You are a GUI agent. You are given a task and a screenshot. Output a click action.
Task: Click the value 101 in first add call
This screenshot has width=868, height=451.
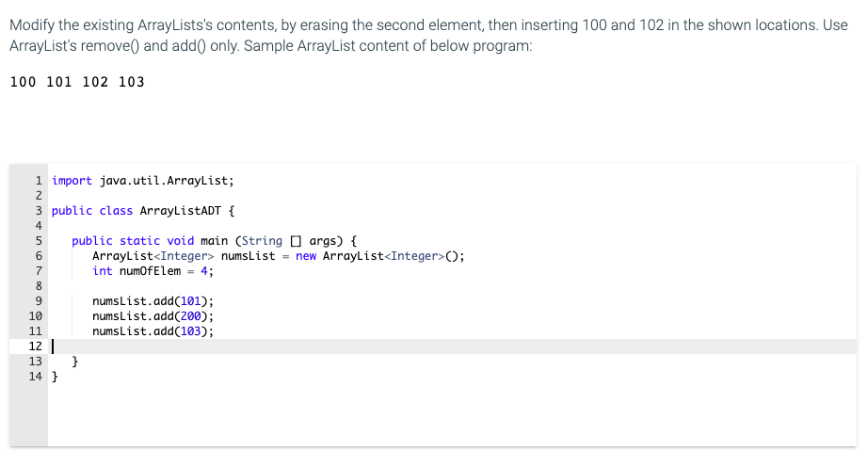[x=190, y=301]
